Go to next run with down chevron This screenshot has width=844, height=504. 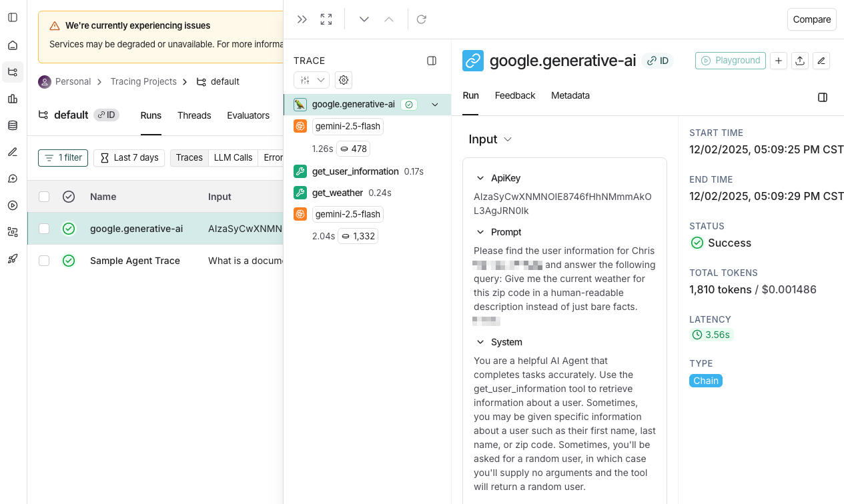[364, 19]
